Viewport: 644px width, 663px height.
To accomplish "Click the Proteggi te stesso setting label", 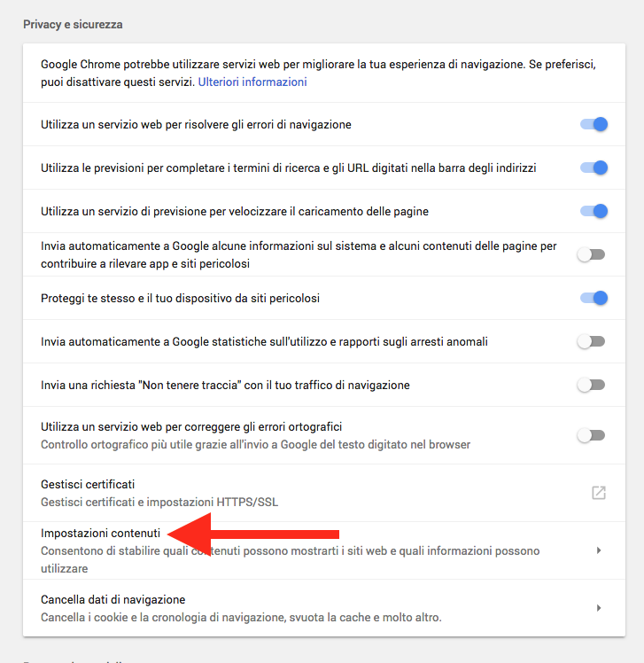I will pos(180,299).
